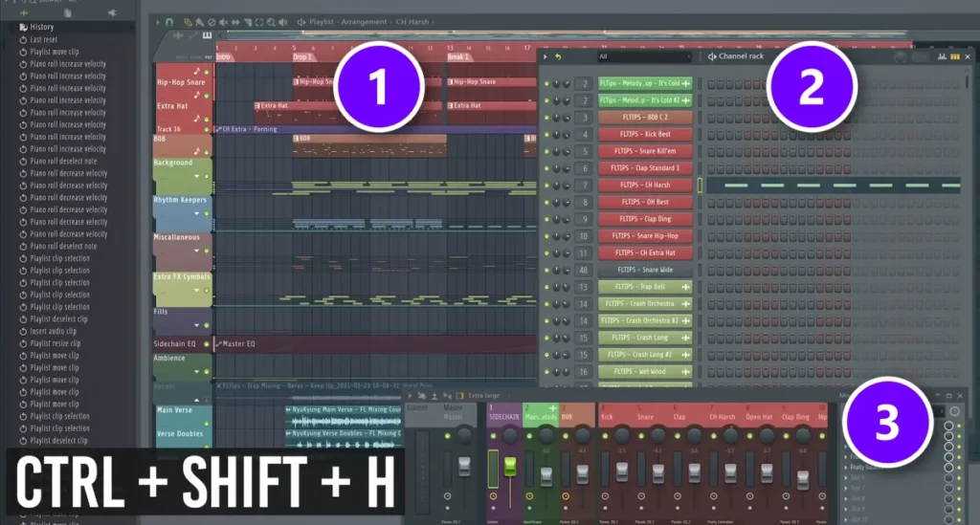Select the paint brush tool in playlist
Screen dimensions: 980x525
click(x=199, y=22)
